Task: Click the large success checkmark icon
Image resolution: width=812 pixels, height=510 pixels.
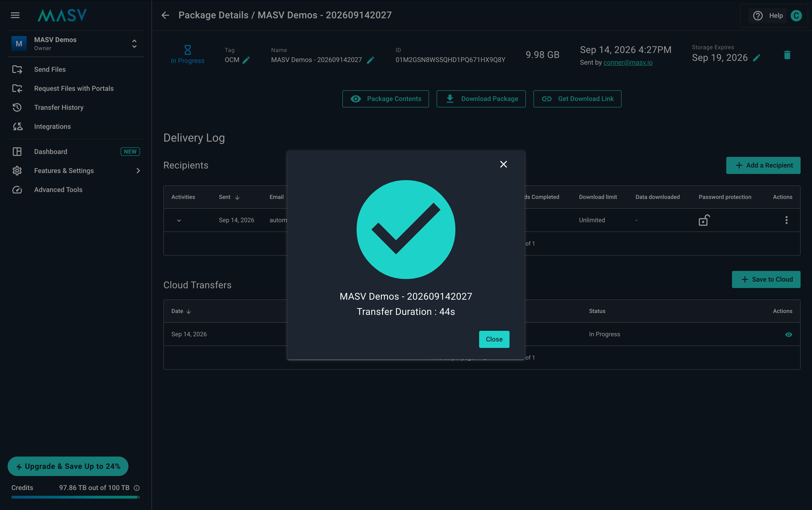Action: (406, 229)
